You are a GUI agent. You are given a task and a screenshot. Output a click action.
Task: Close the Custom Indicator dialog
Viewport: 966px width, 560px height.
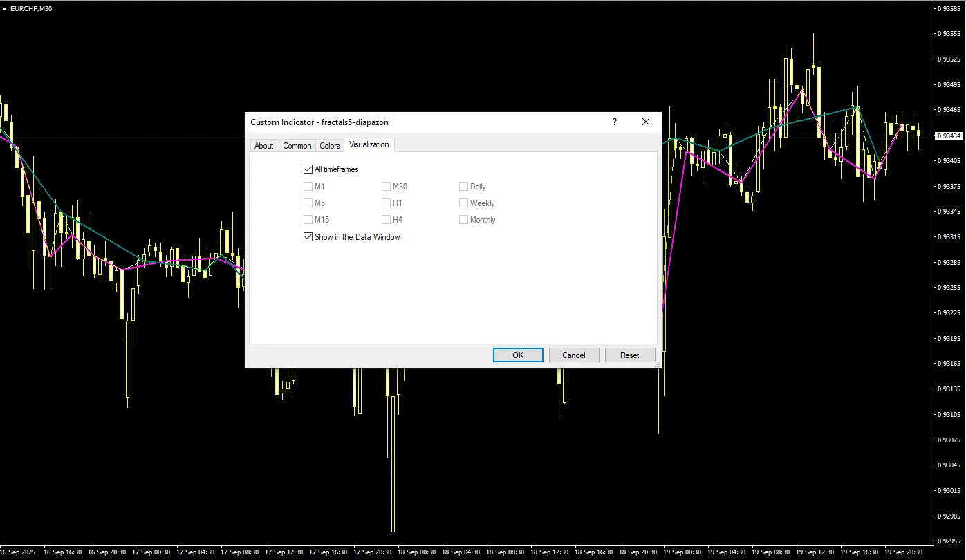click(x=646, y=122)
